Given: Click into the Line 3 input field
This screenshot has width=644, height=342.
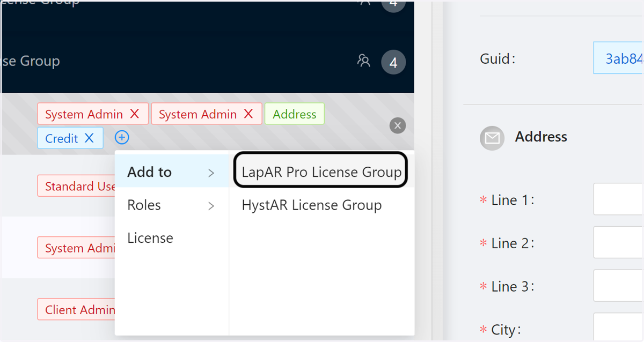Looking at the screenshot, I should 618,286.
